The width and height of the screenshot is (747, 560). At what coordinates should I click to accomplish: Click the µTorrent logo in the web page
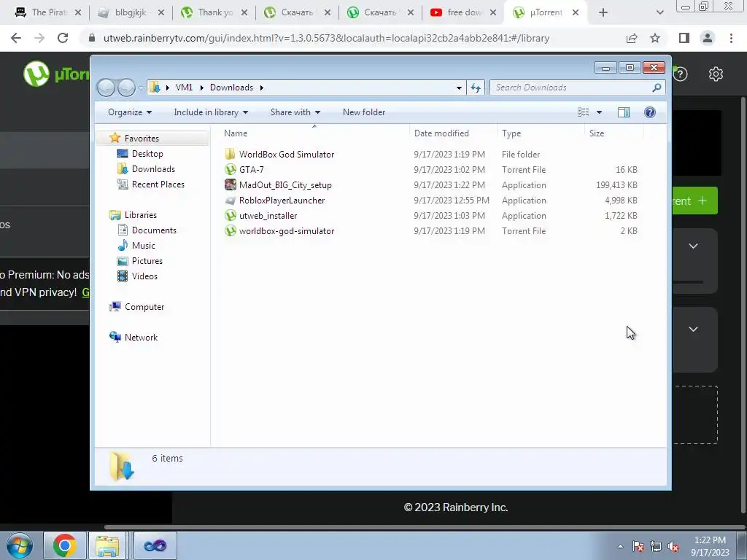56,74
